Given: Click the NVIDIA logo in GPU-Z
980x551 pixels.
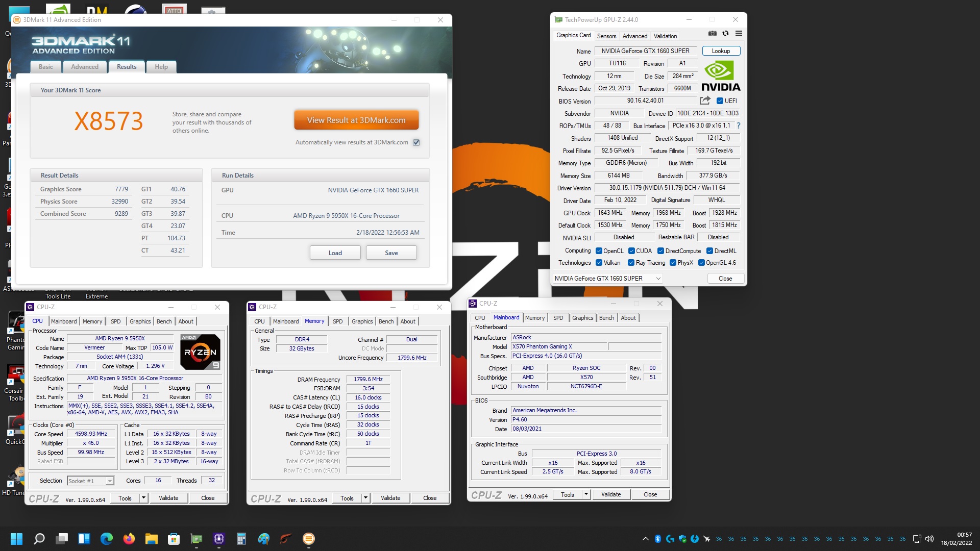Looking at the screenshot, I should (720, 77).
